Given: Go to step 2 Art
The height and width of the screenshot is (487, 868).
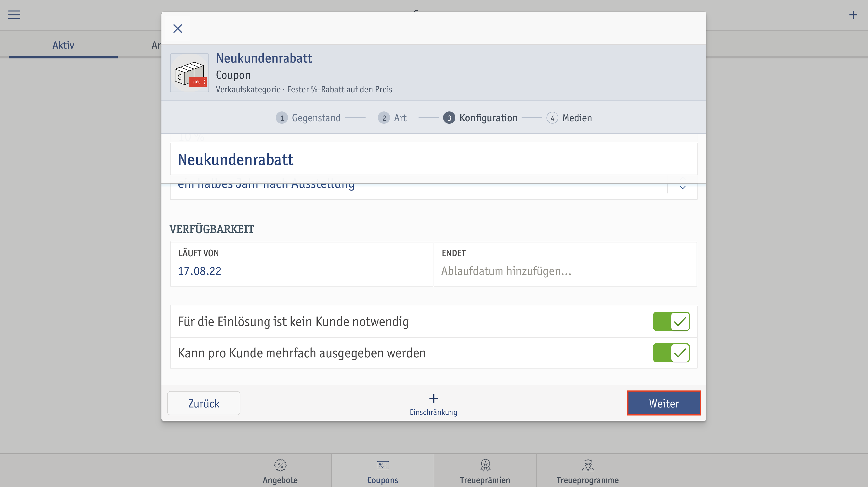Looking at the screenshot, I should [392, 118].
